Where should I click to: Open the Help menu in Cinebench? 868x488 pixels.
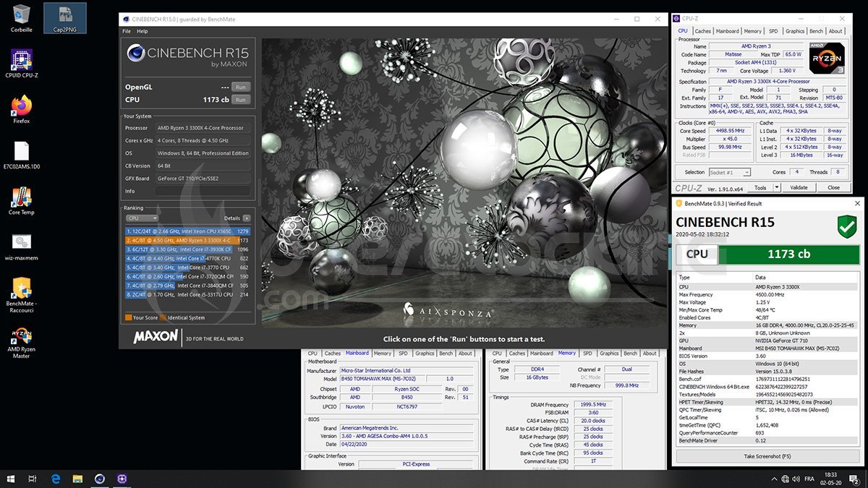142,31
